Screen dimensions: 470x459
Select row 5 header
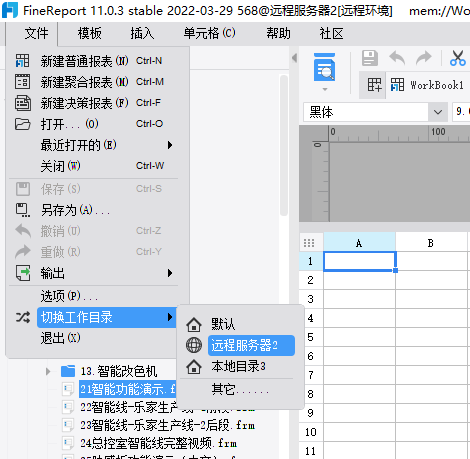pyautogui.click(x=311, y=337)
